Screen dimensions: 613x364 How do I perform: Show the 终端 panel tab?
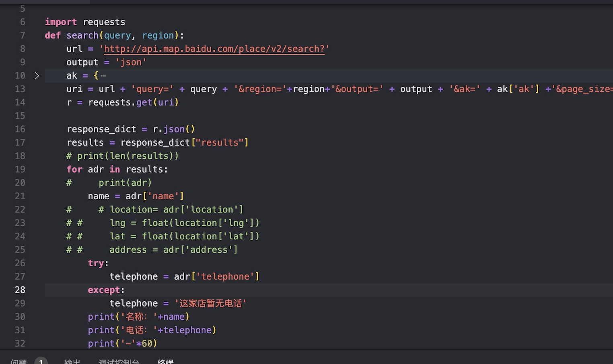(x=166, y=362)
